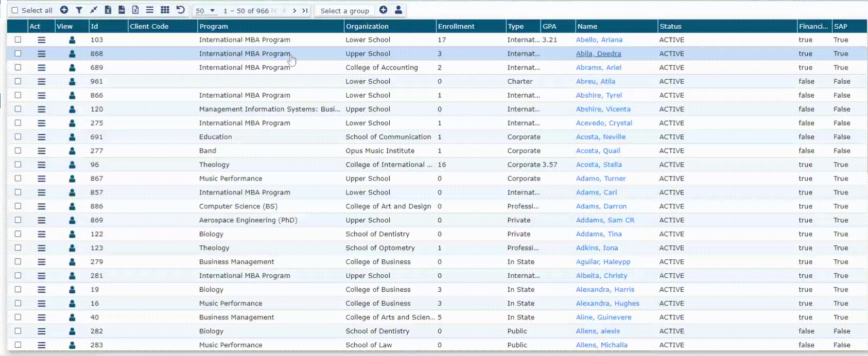This screenshot has height=356, width=868.
Task: Click the person icon beside group selector
Action: (398, 10)
